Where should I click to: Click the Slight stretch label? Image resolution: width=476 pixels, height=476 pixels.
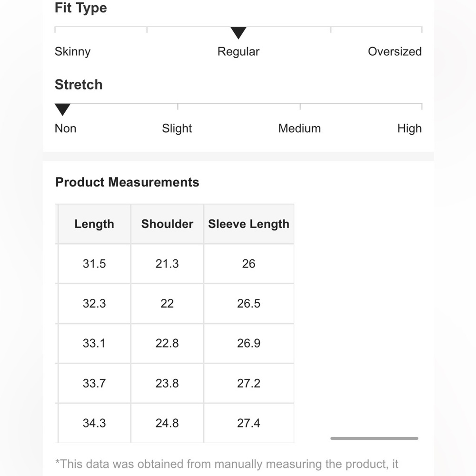tap(177, 129)
